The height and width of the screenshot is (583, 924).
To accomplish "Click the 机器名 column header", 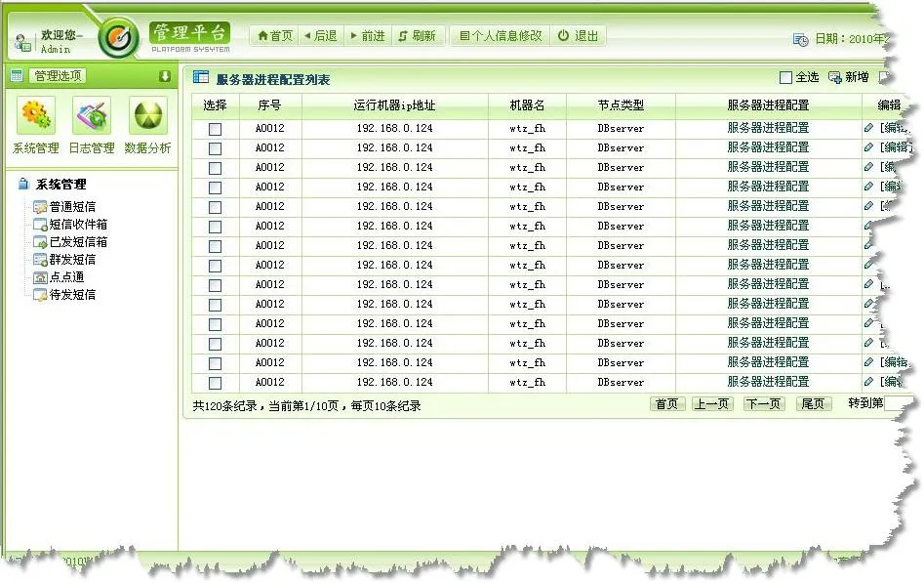I will pos(528,105).
